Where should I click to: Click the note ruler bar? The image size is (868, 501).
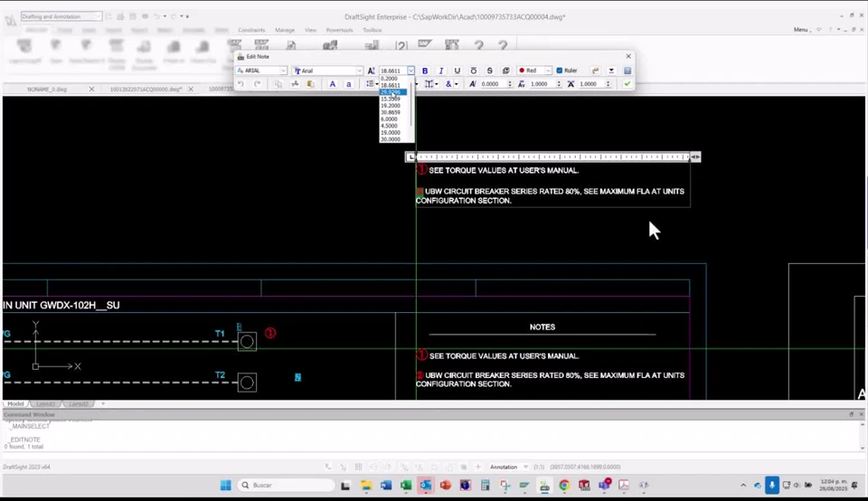coord(552,157)
